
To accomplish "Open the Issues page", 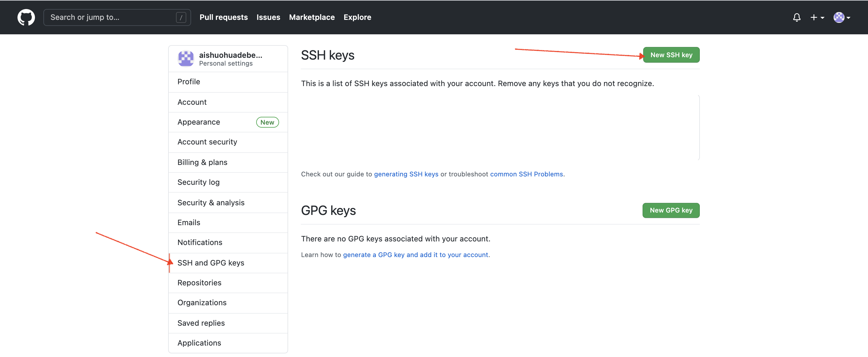I will (268, 17).
